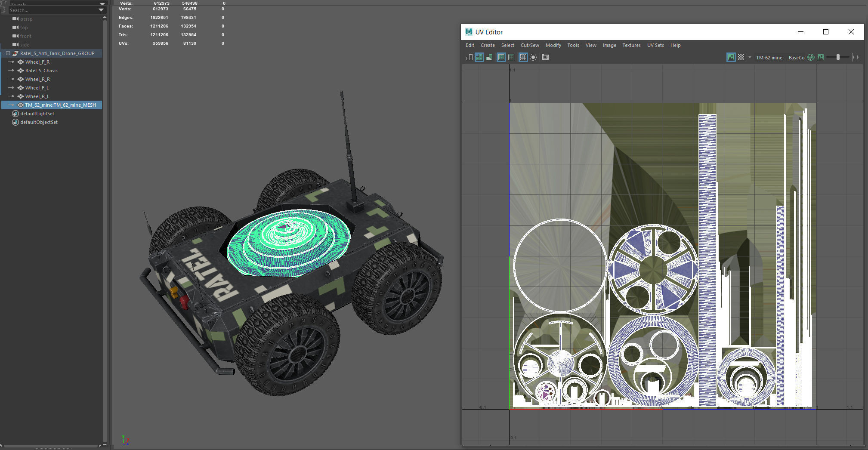Click the defaultLightSet set icon
Image resolution: width=868 pixels, height=450 pixels.
tap(15, 114)
